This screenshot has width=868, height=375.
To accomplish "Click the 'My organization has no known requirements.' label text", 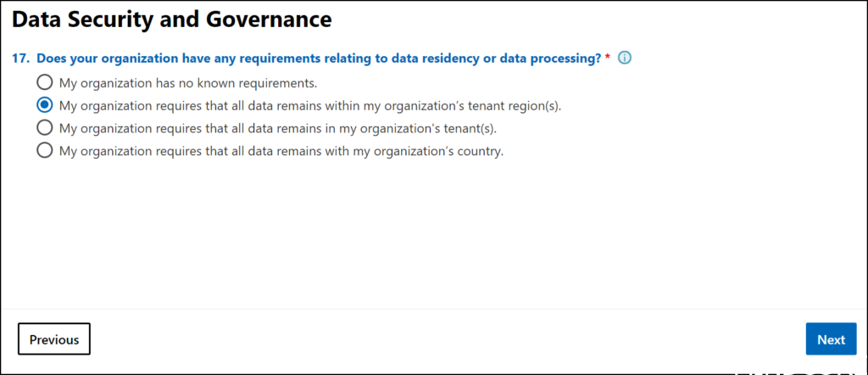I will [x=187, y=83].
